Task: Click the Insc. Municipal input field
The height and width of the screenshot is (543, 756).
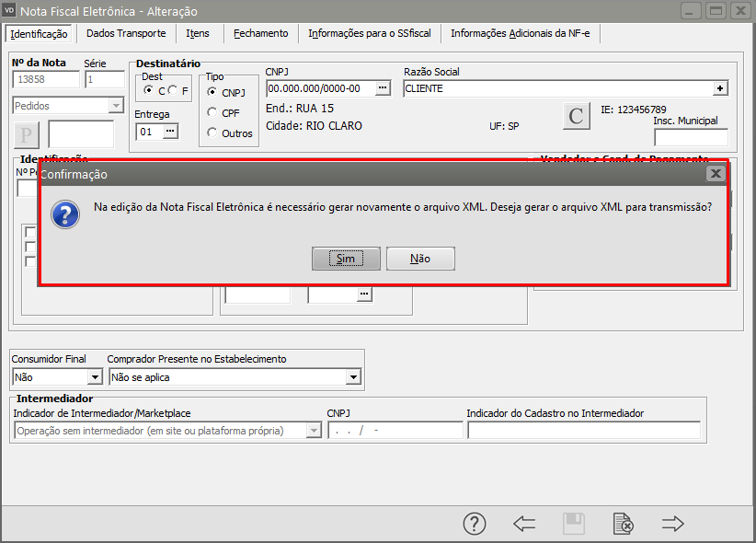Action: click(691, 138)
